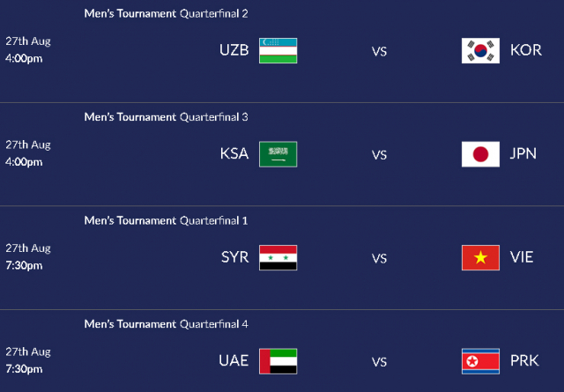Select the Japan flag icon
The width and height of the screenshot is (564, 392).
[480, 154]
